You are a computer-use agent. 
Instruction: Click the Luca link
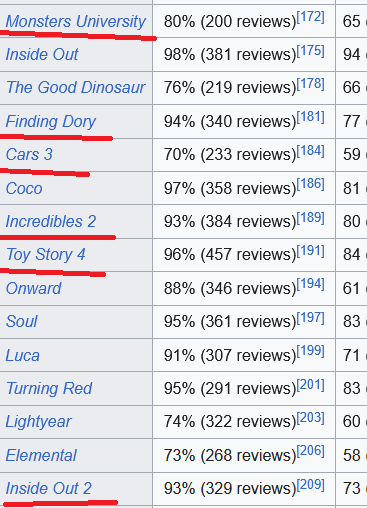23,355
